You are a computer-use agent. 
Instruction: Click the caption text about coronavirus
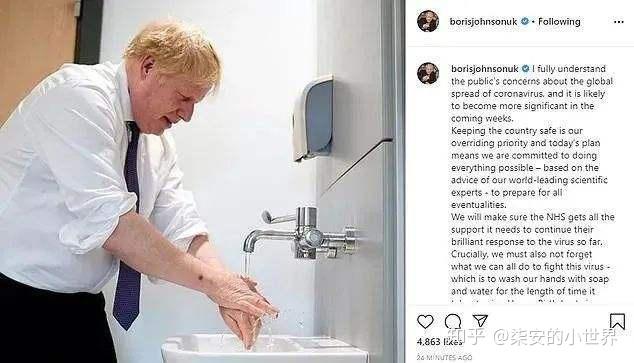(x=532, y=180)
